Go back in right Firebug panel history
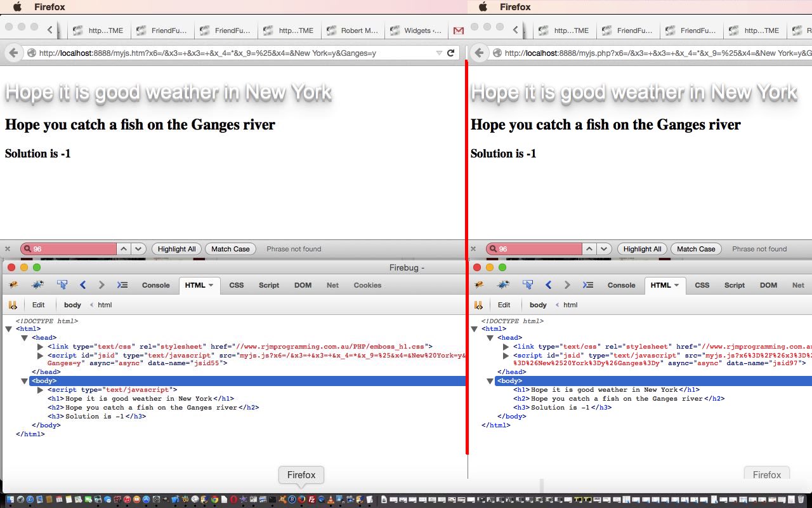Viewport: 812px width, 508px height. point(548,285)
